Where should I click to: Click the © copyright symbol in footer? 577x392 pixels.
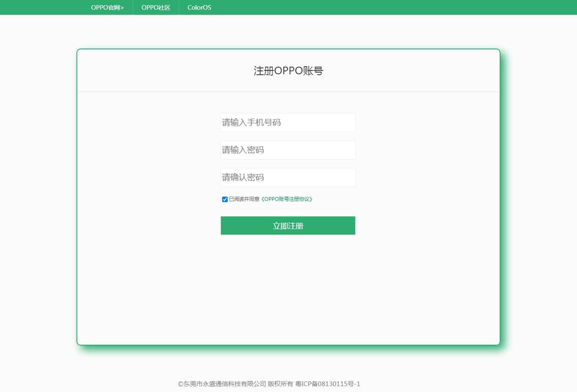[x=180, y=384]
